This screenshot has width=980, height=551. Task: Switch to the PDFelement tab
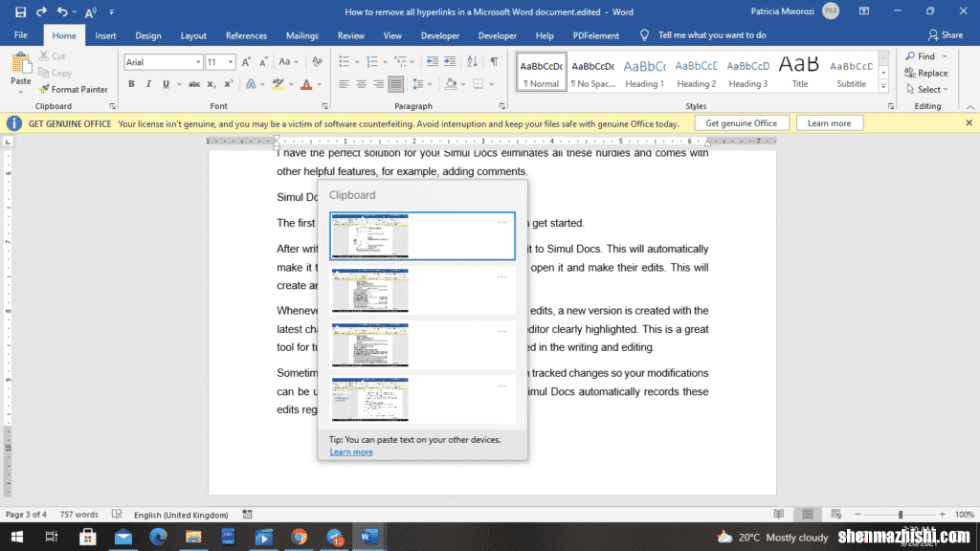(595, 35)
